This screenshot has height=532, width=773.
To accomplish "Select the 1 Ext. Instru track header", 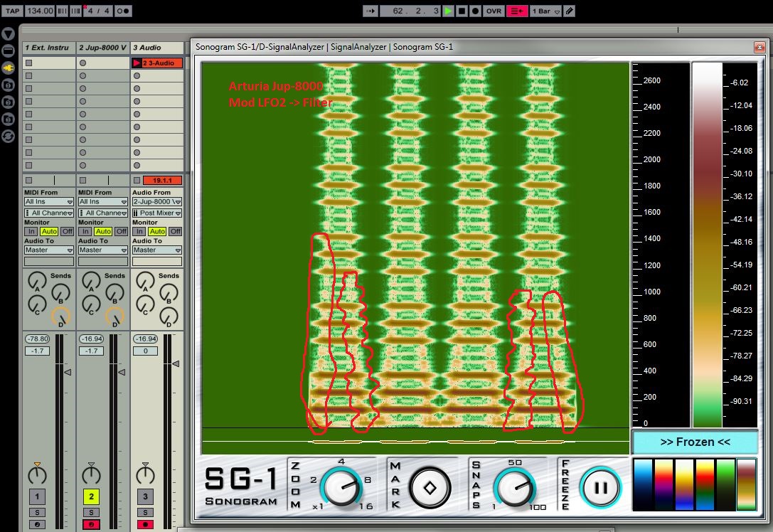I will [49, 48].
